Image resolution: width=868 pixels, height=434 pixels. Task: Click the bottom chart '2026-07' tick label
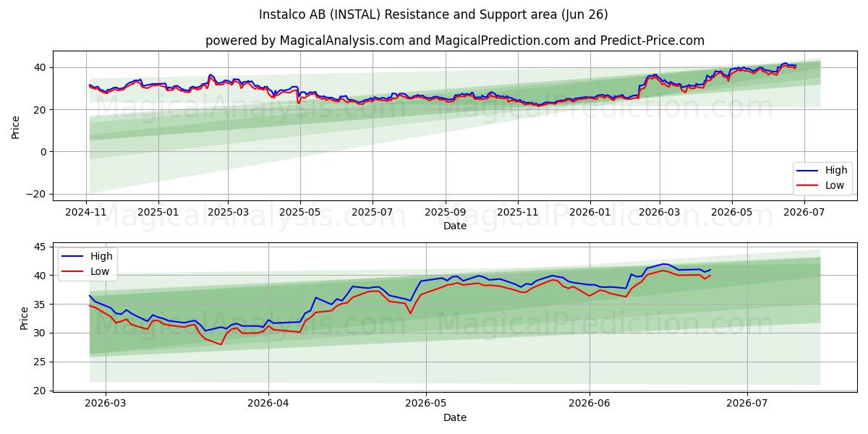[x=747, y=404]
